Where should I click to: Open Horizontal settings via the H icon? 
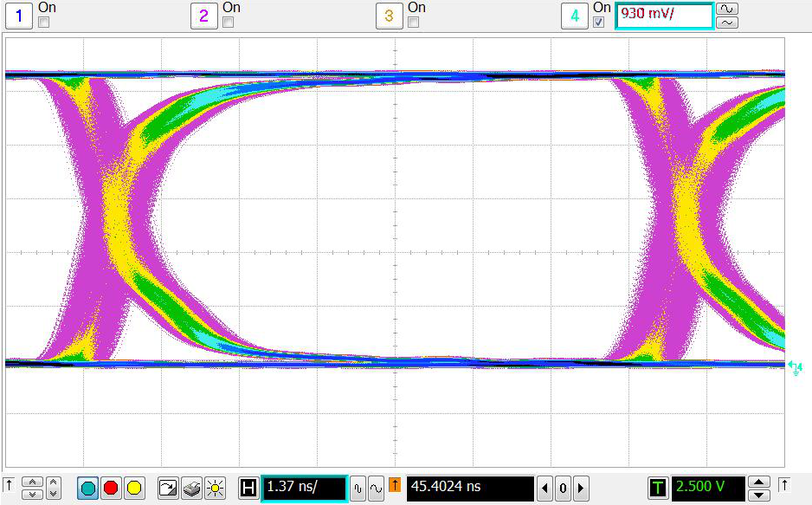(x=248, y=488)
